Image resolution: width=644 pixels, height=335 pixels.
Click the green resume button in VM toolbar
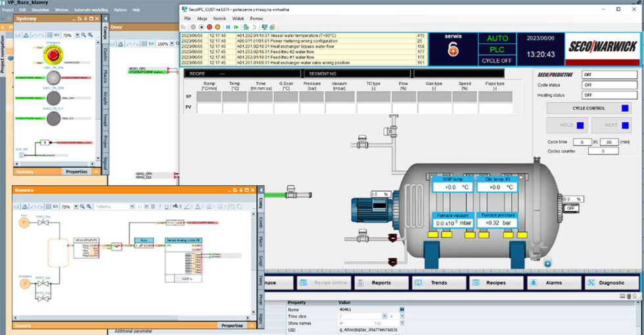pyautogui.click(x=236, y=27)
